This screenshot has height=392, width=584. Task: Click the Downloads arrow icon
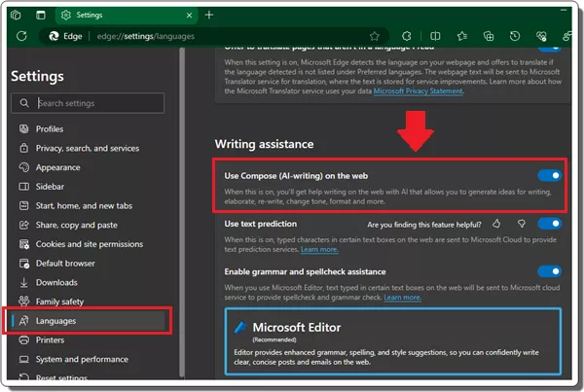(23, 282)
